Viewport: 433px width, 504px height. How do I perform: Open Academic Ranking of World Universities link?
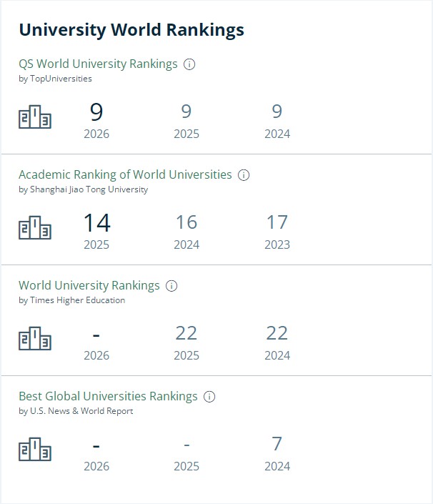point(125,174)
